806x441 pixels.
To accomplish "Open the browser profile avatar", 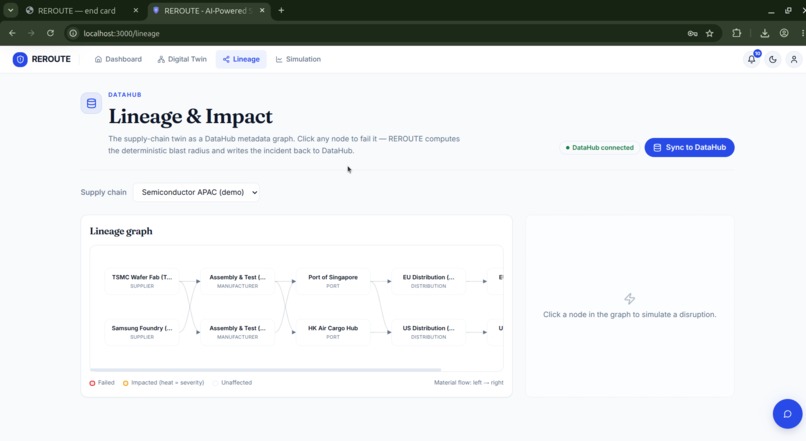I will [784, 33].
